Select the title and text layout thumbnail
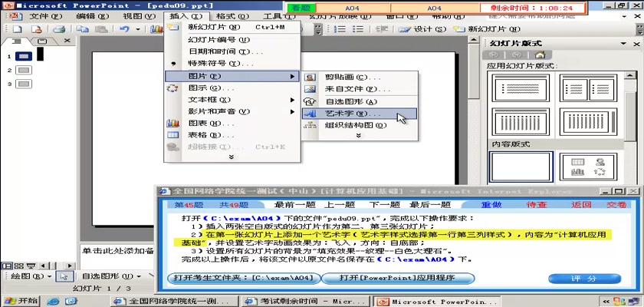 (x=521, y=87)
